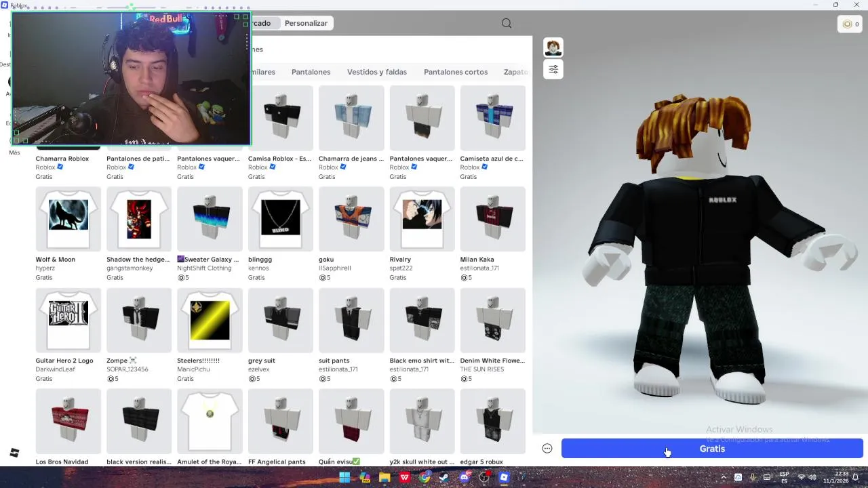Click creator name 'THE SUN RISES'
868x488 pixels.
pos(482,369)
